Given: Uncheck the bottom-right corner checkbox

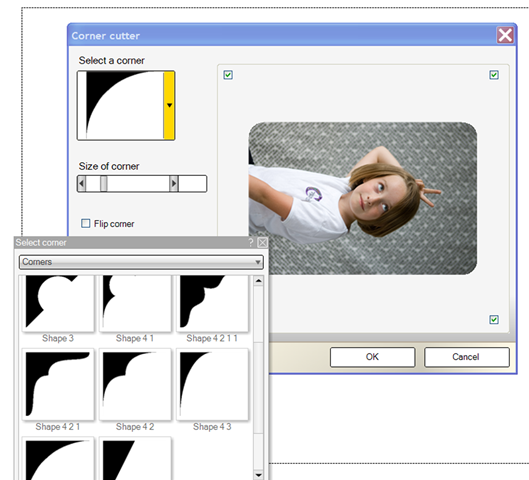Looking at the screenshot, I should 494,319.
